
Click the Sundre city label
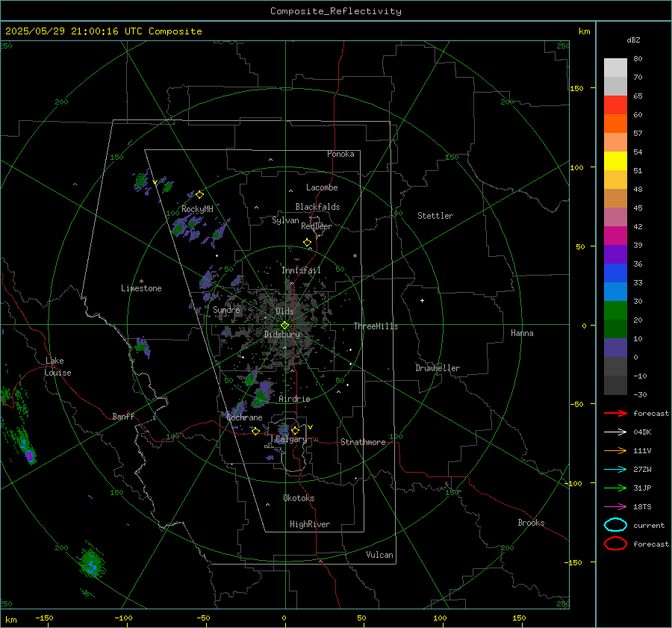(x=226, y=309)
